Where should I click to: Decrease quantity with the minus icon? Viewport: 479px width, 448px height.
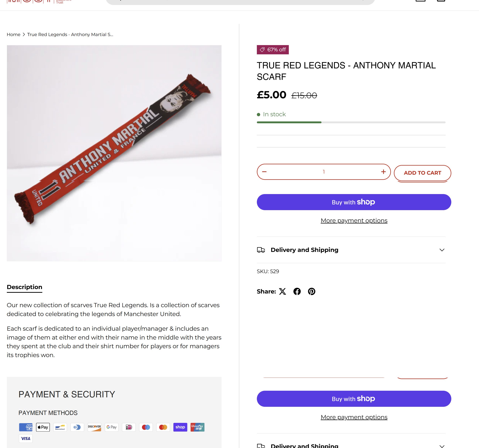tap(264, 172)
